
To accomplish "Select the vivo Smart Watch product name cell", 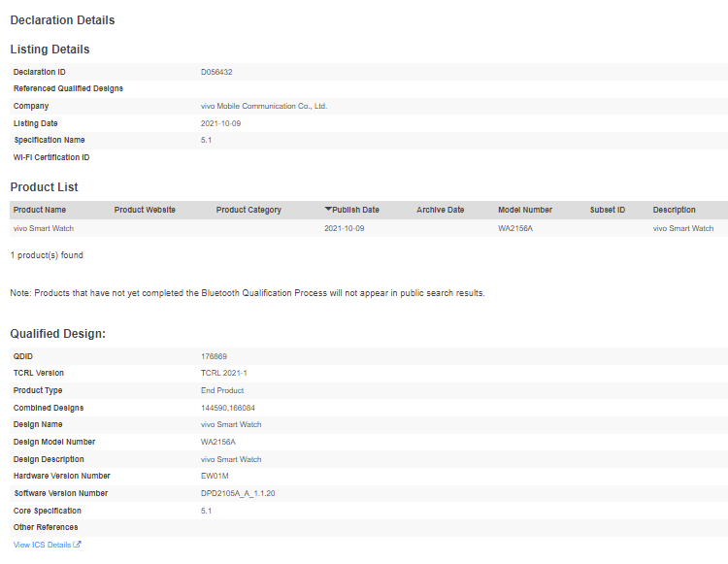I will tap(44, 228).
